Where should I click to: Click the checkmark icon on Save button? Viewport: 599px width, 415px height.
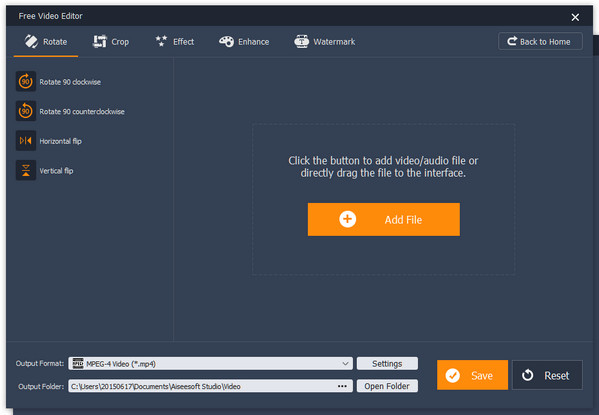pyautogui.click(x=453, y=375)
